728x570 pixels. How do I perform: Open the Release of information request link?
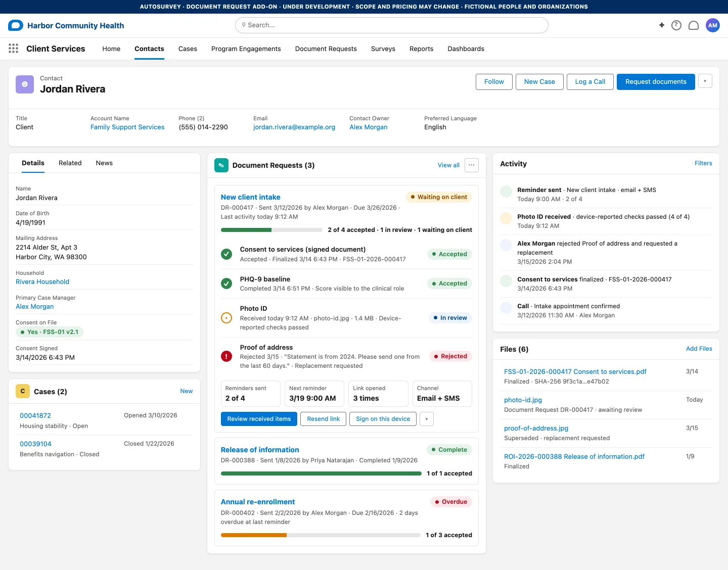point(260,450)
